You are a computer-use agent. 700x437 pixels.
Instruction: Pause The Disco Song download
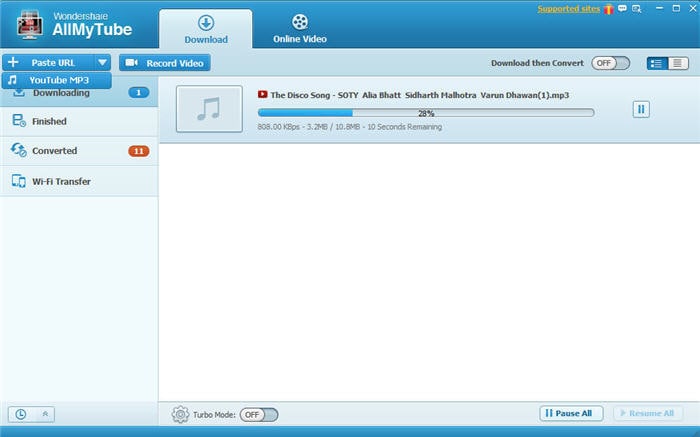641,109
